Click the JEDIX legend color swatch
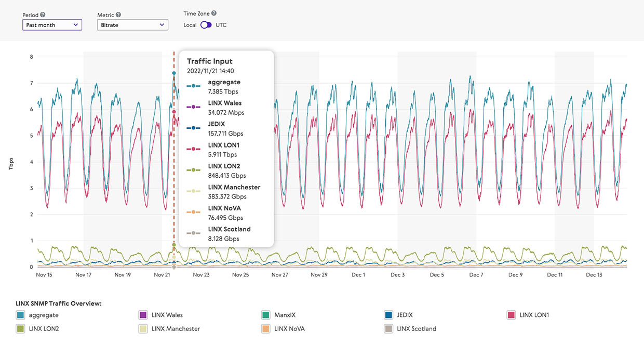The image size is (644, 344). pyautogui.click(x=388, y=315)
